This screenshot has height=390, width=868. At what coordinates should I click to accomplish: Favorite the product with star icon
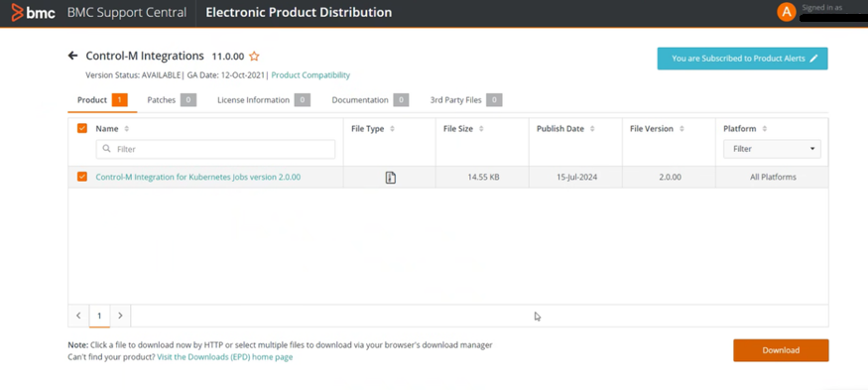pyautogui.click(x=254, y=56)
